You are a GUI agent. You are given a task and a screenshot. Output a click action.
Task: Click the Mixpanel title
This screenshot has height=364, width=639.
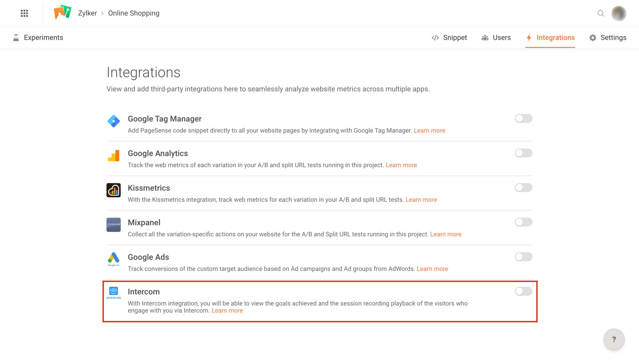click(144, 222)
